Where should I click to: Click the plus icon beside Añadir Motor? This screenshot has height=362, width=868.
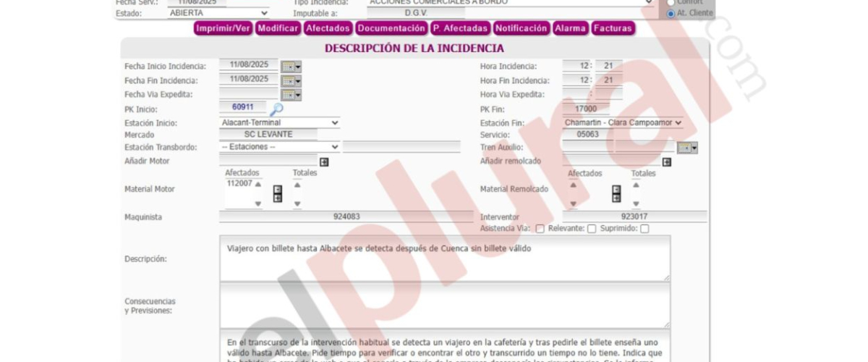[324, 161]
